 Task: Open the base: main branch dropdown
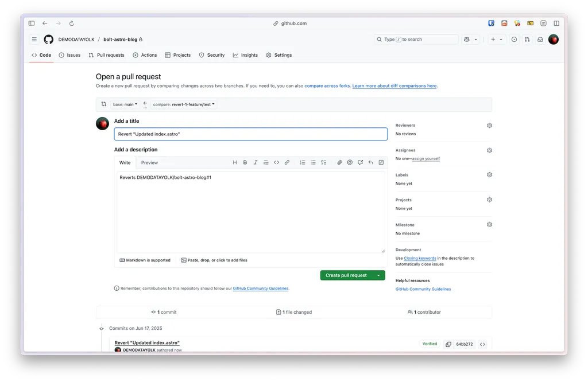pyautogui.click(x=125, y=104)
